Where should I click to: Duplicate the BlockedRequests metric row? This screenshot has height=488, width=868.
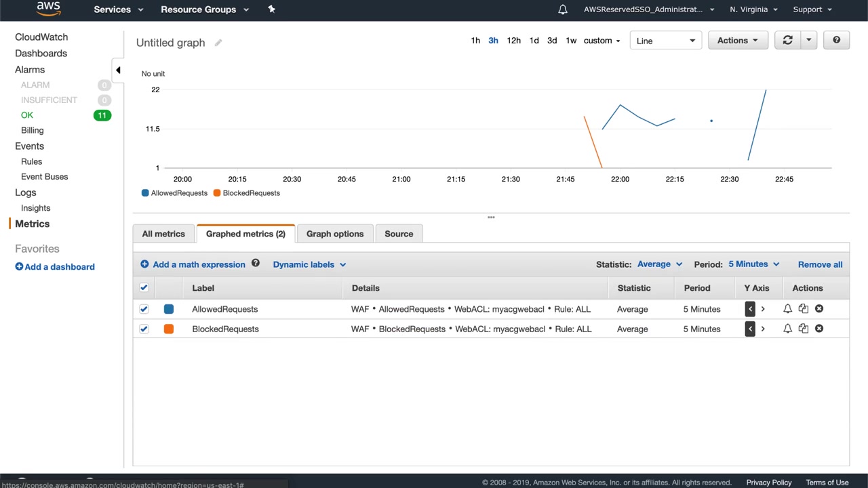click(x=804, y=329)
